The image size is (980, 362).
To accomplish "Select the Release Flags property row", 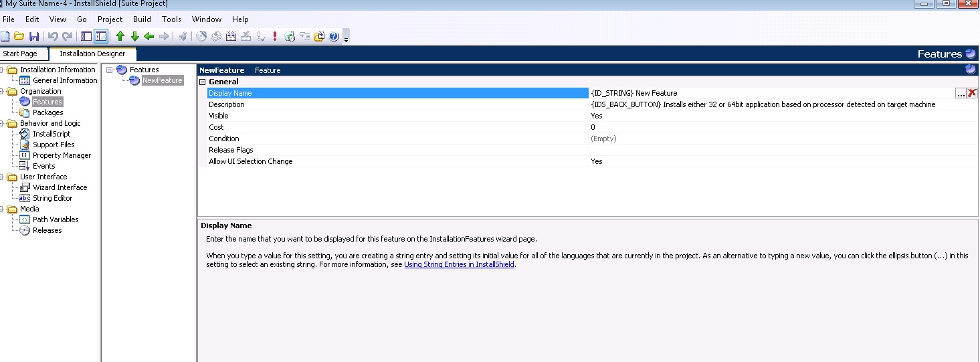I will tap(592, 150).
